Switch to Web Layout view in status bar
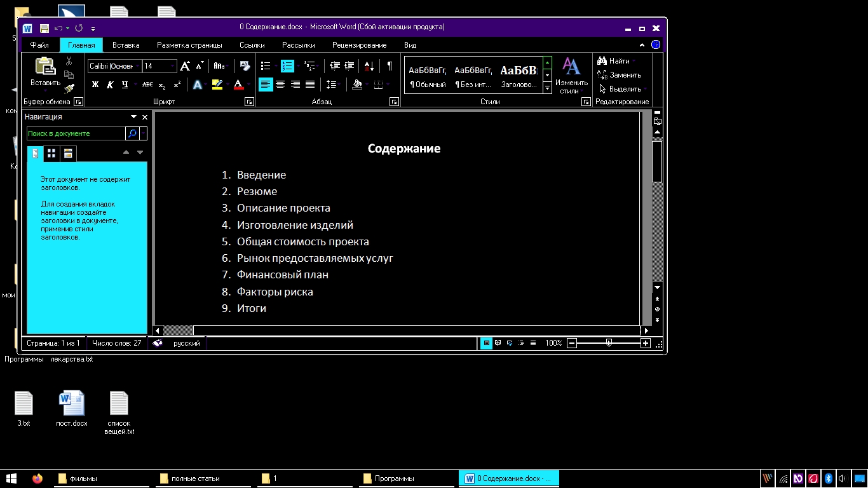The height and width of the screenshot is (488, 868). [510, 343]
